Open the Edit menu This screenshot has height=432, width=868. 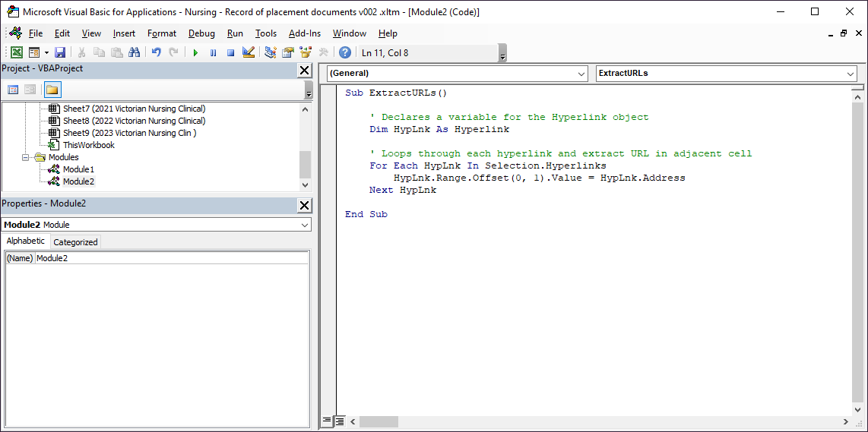(62, 33)
